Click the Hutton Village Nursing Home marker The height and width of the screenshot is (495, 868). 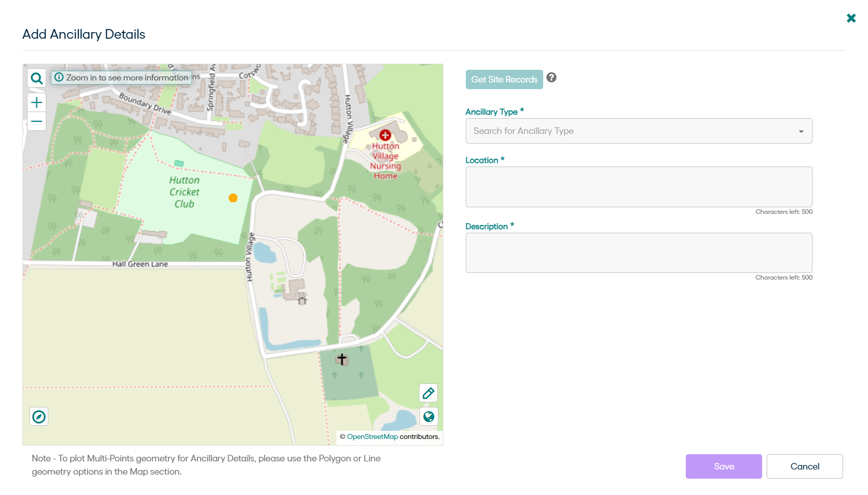coord(385,135)
